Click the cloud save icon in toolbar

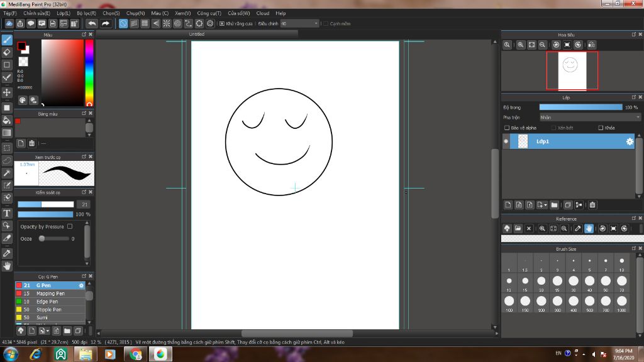[x=9, y=23]
